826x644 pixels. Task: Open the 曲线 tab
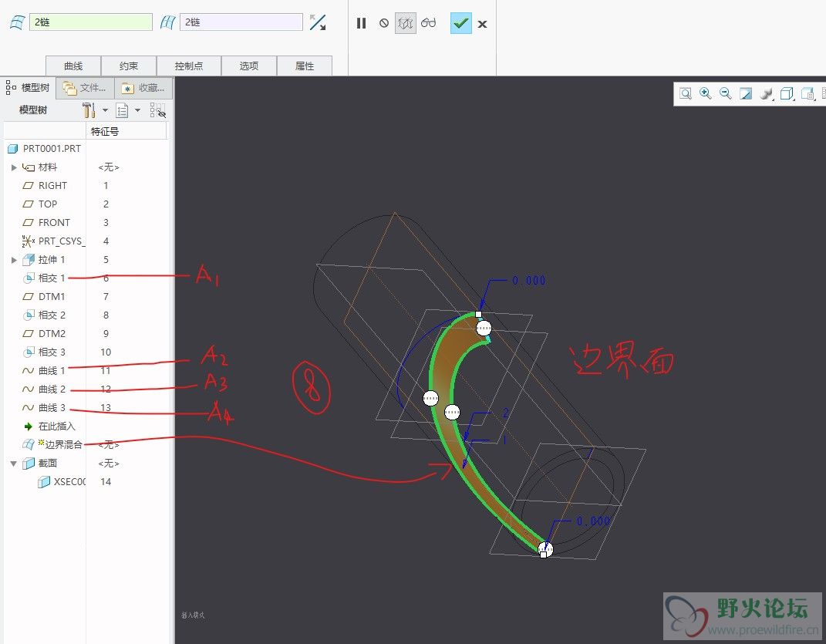[x=73, y=66]
